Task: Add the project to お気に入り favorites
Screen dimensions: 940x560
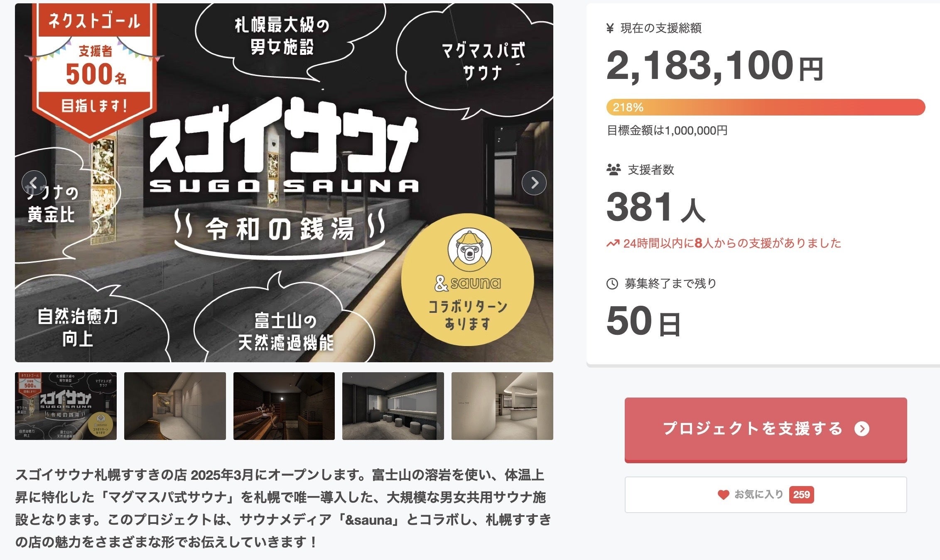Action: [766, 495]
